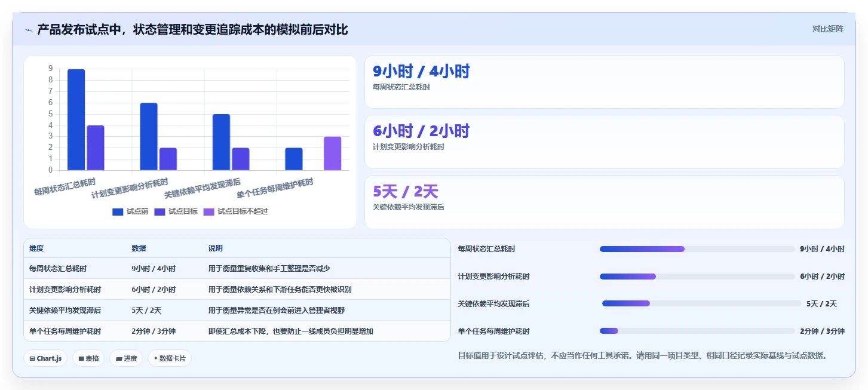Click table value 9小时 / 4小时
868x390 pixels.
coord(154,269)
